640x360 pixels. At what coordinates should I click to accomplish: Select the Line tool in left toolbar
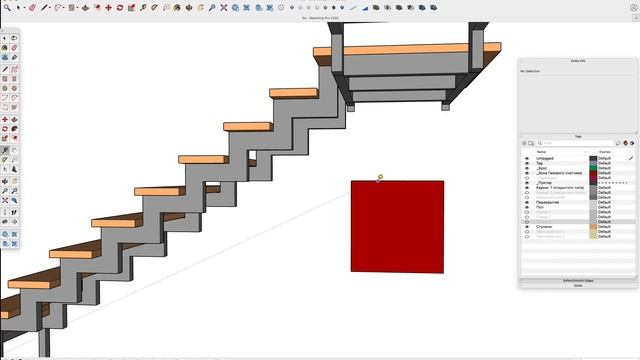point(5,69)
